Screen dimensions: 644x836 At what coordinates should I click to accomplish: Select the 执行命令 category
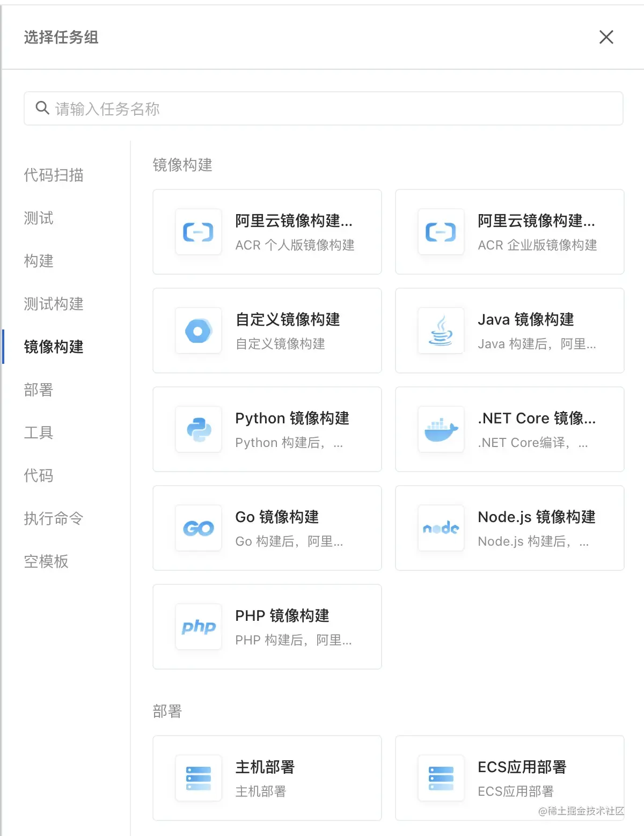tap(54, 518)
